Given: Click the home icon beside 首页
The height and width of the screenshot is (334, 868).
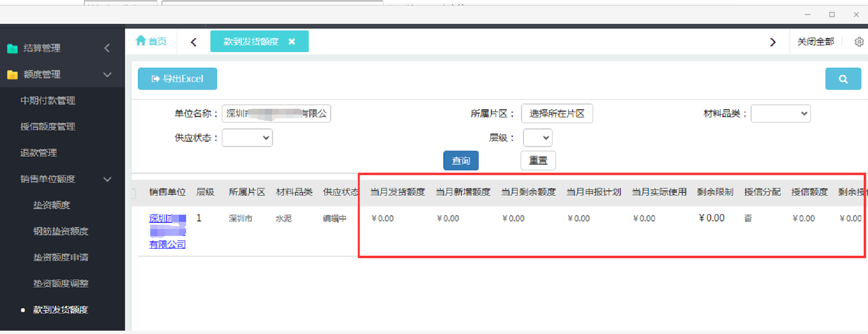Looking at the screenshot, I should point(141,41).
